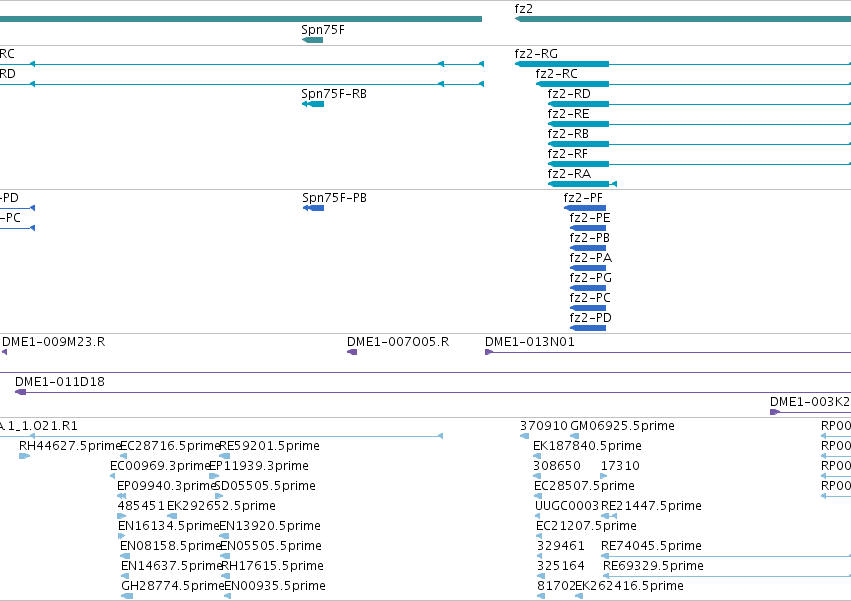851x601 pixels.
Task: Select EST GH28774.5prime
Action: [127, 596]
